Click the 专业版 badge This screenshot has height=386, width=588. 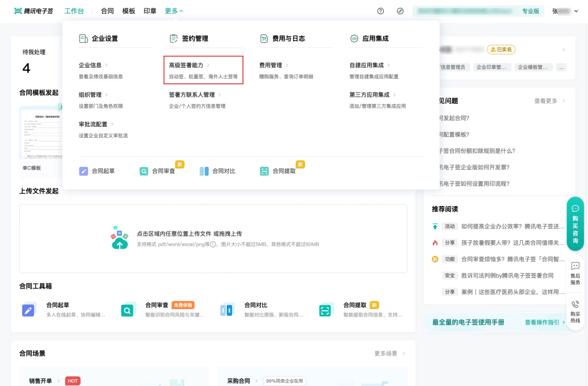coord(530,11)
